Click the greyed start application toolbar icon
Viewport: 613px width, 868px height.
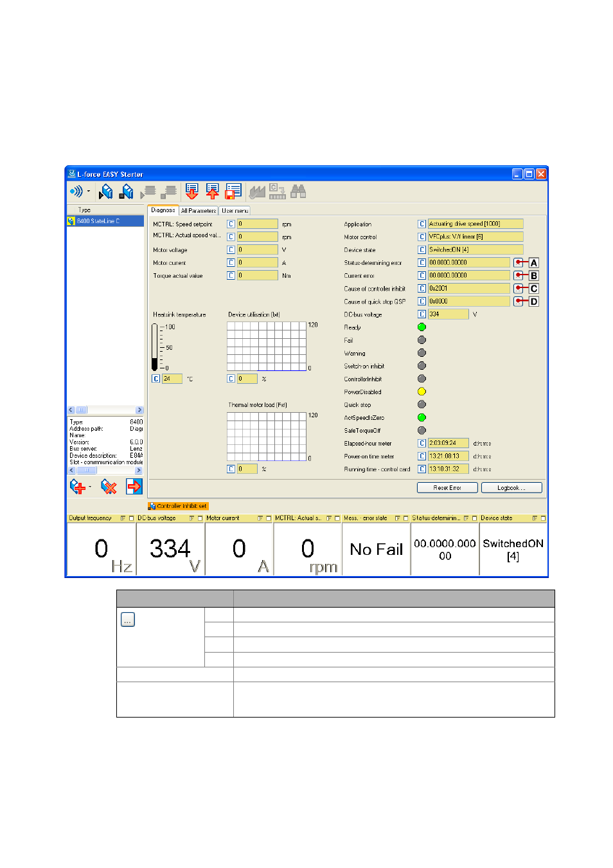coord(148,191)
